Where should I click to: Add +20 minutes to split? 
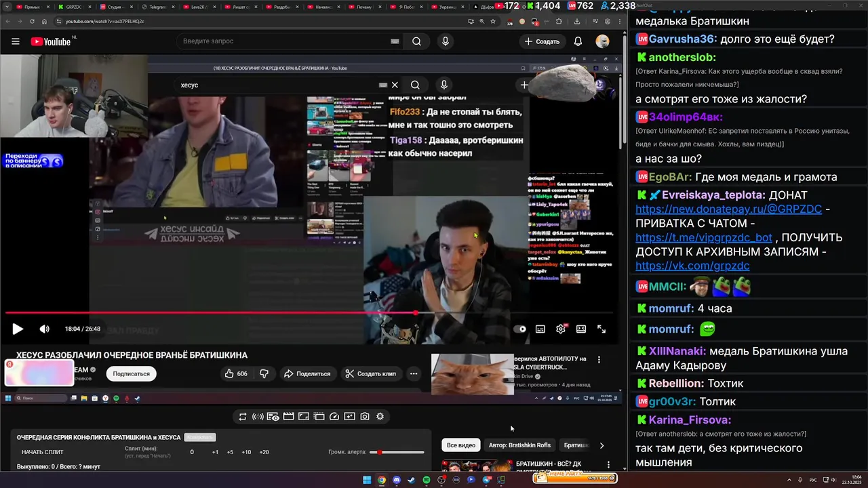tap(264, 452)
